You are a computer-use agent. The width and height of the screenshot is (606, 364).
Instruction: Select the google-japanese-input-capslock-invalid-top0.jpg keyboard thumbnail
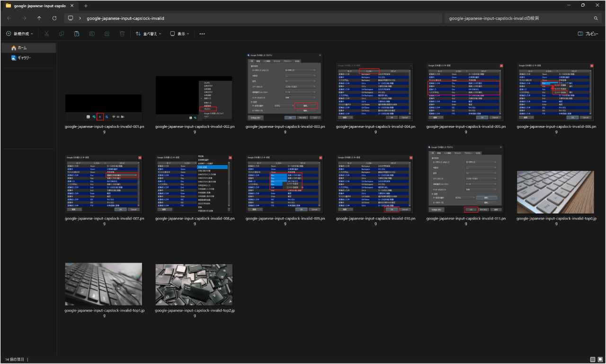(555, 192)
